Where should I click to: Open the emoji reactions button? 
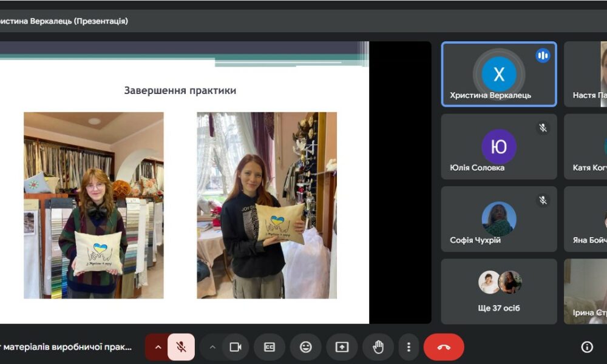(306, 347)
